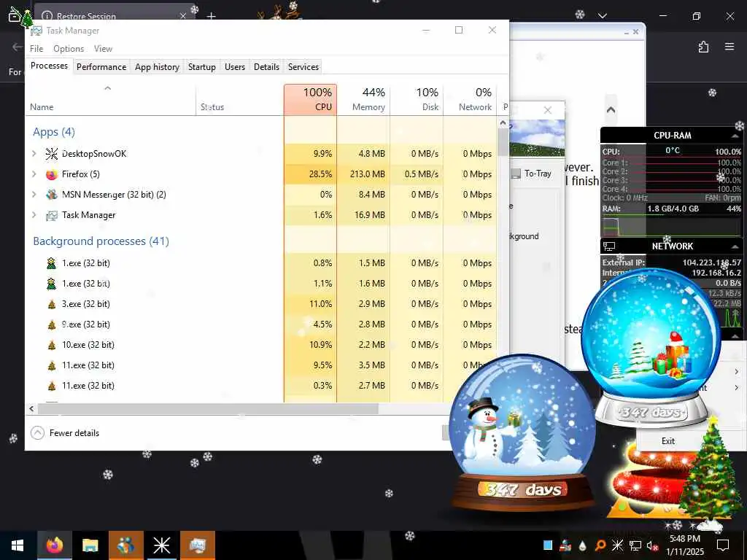Open Firefox extensions puzzle icon

coord(703,47)
